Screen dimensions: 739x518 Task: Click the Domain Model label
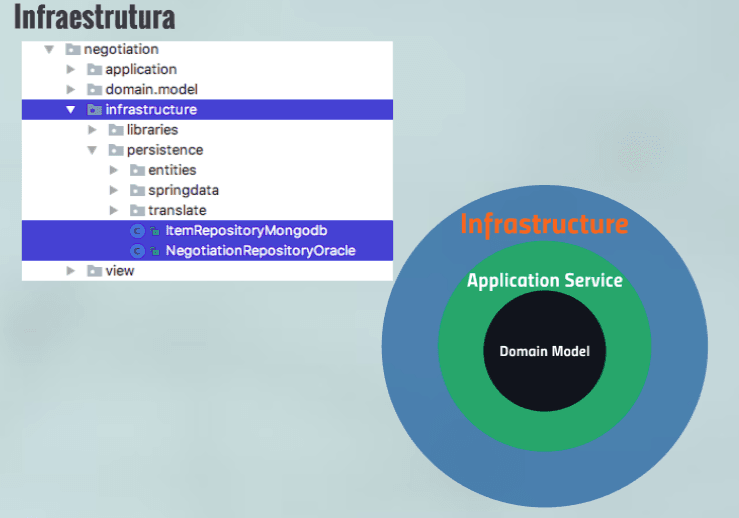point(545,352)
